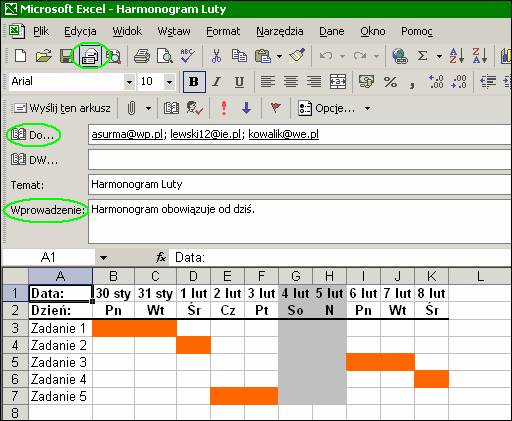Click the Wyślij ten arkusz button

62,108
